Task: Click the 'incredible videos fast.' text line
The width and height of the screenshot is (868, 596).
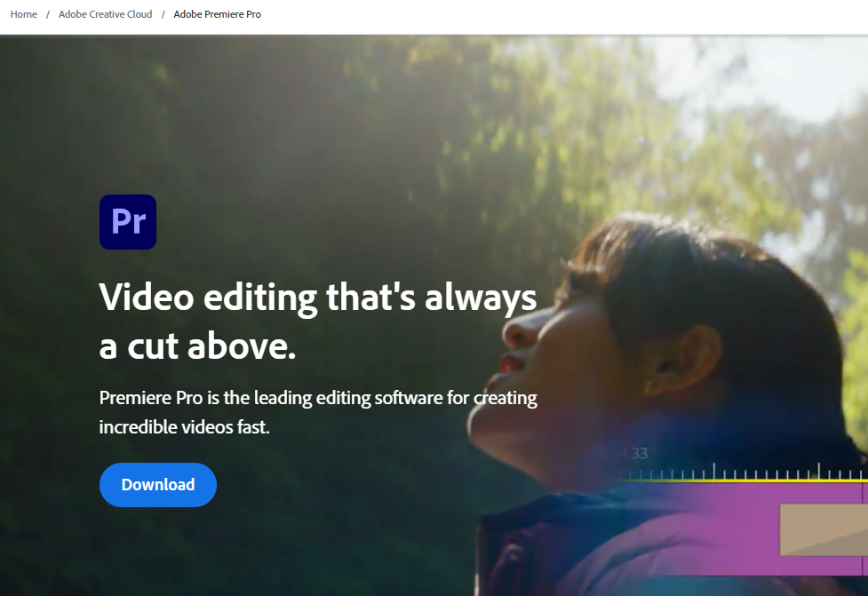Action: click(184, 427)
